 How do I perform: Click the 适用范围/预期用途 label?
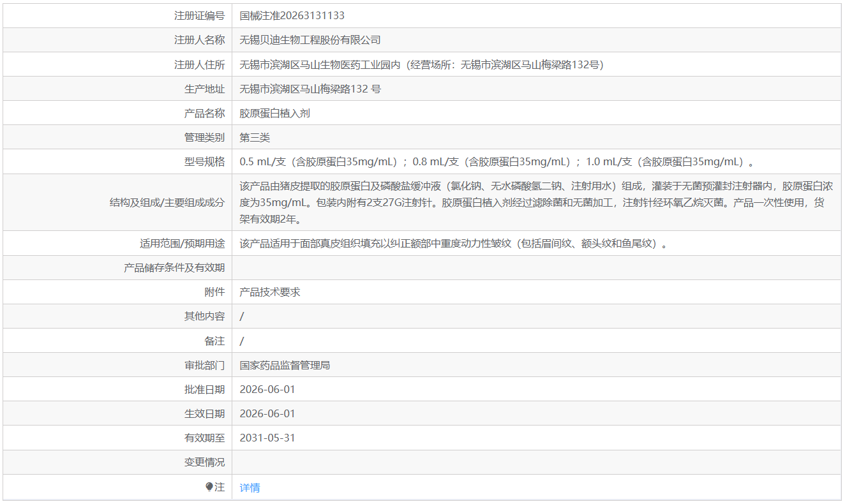182,243
